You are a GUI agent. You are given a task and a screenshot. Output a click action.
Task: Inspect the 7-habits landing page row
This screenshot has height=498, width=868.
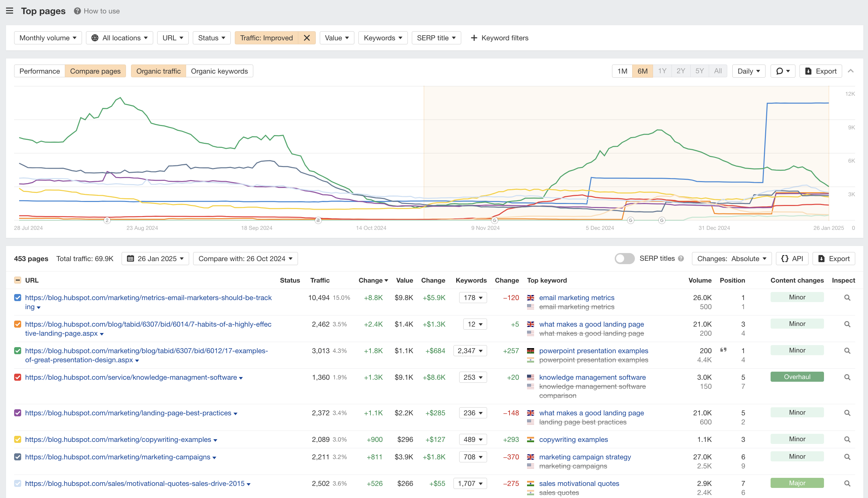tap(847, 324)
